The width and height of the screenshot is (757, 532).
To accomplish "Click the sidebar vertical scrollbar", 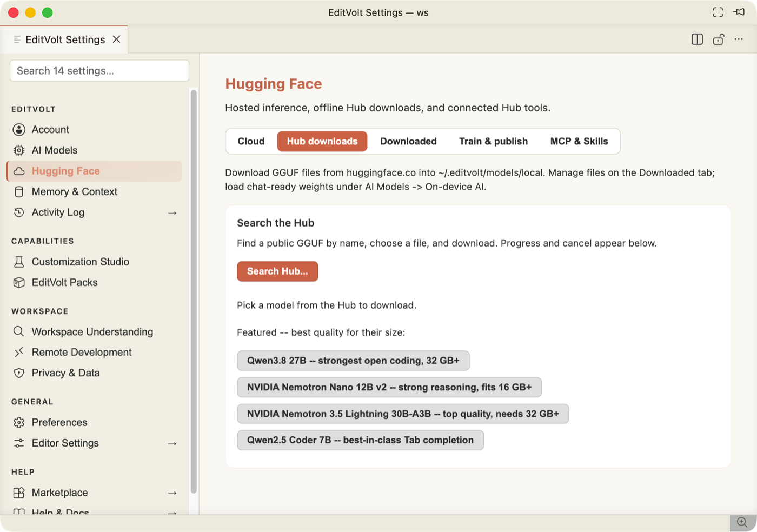I will pos(194,292).
